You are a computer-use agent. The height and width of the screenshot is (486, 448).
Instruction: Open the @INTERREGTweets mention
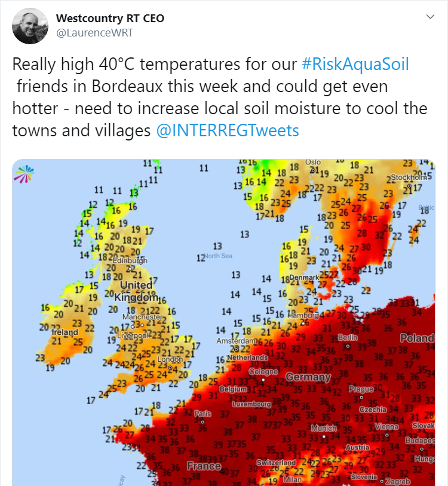228,130
